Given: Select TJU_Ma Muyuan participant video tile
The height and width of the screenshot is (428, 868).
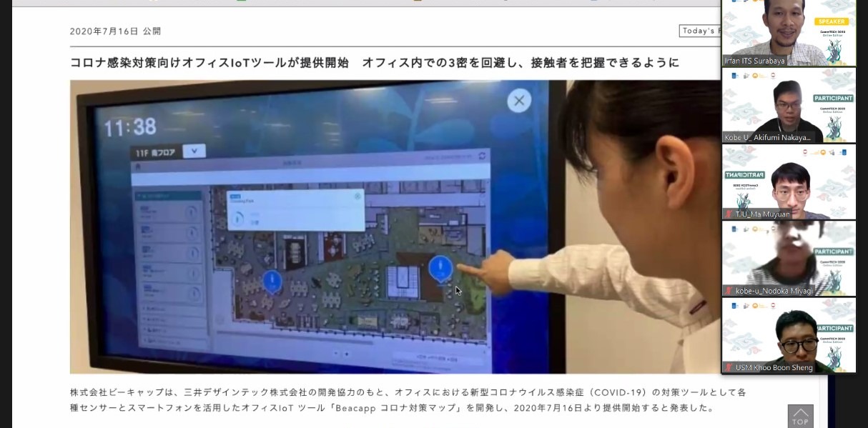Looking at the screenshot, I should pos(788,181).
